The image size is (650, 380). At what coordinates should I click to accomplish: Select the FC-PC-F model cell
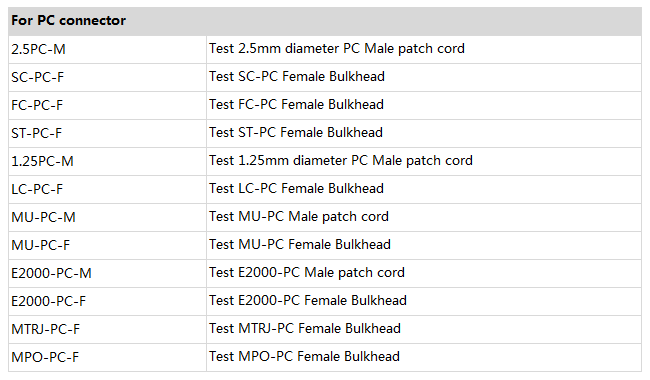107,105
